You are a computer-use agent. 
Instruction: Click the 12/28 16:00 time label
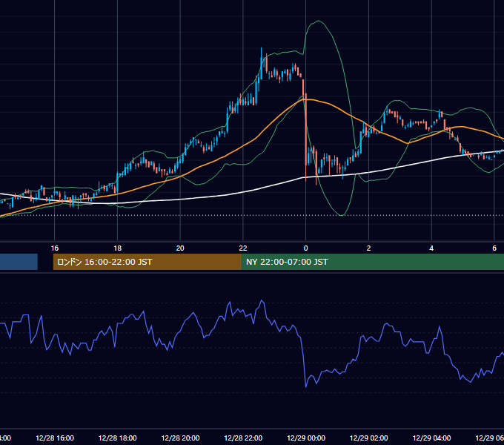point(55,438)
